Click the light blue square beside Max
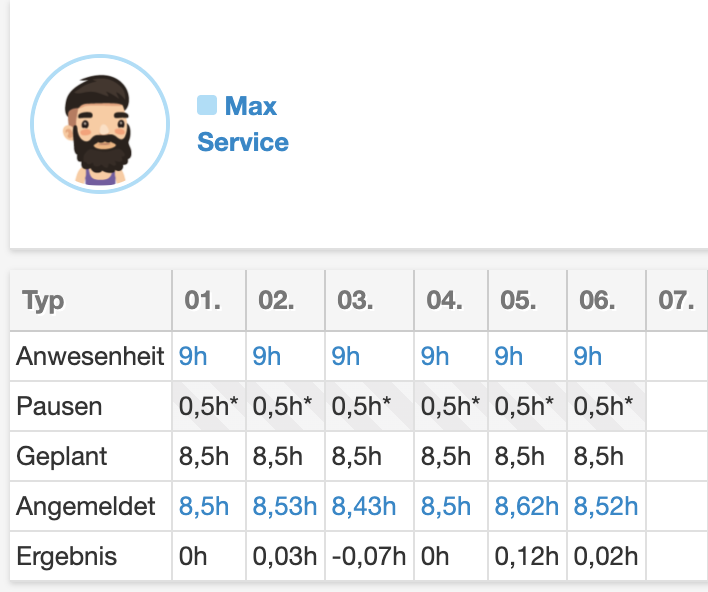The image size is (708, 592). coord(207,104)
